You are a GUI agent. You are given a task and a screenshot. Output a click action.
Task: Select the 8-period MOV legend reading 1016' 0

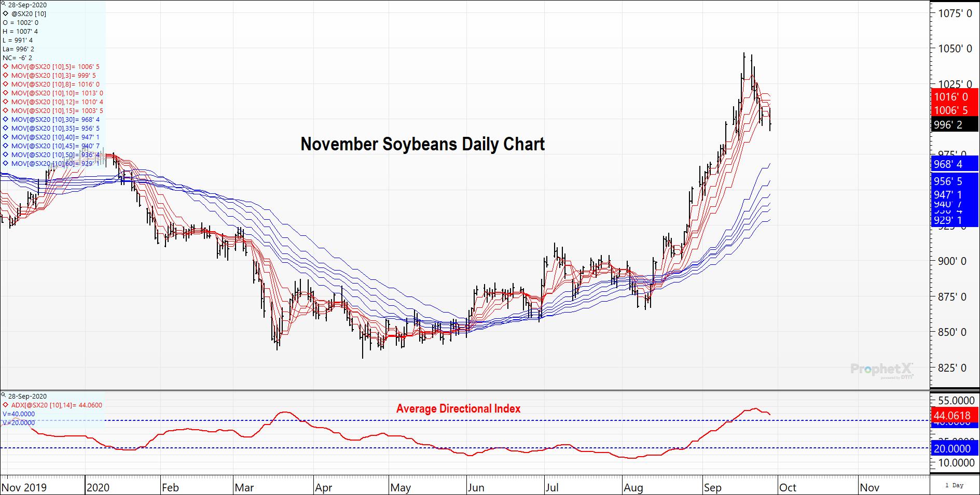tap(56, 84)
